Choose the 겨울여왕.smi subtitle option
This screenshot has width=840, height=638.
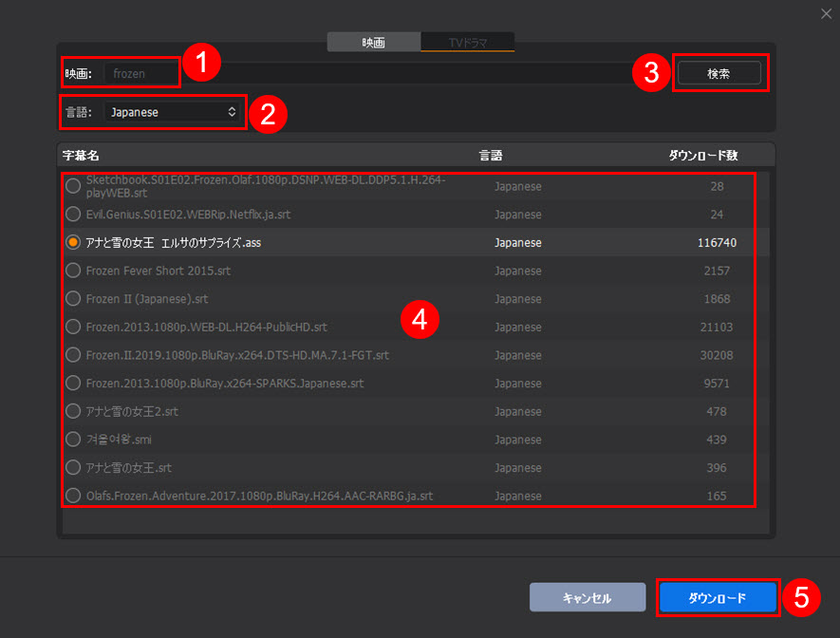pos(73,440)
